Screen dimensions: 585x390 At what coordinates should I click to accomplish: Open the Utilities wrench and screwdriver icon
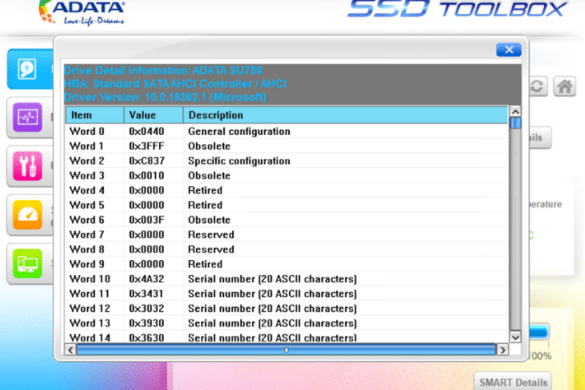click(27, 166)
